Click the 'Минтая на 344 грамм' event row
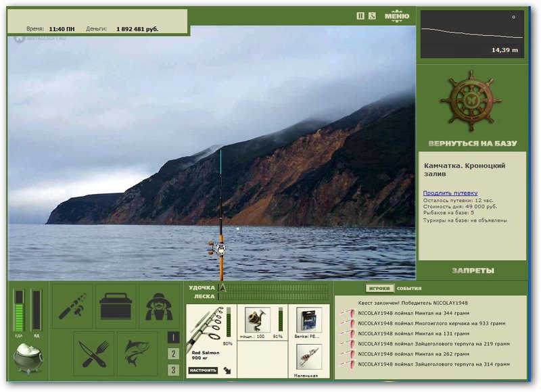 pos(414,313)
